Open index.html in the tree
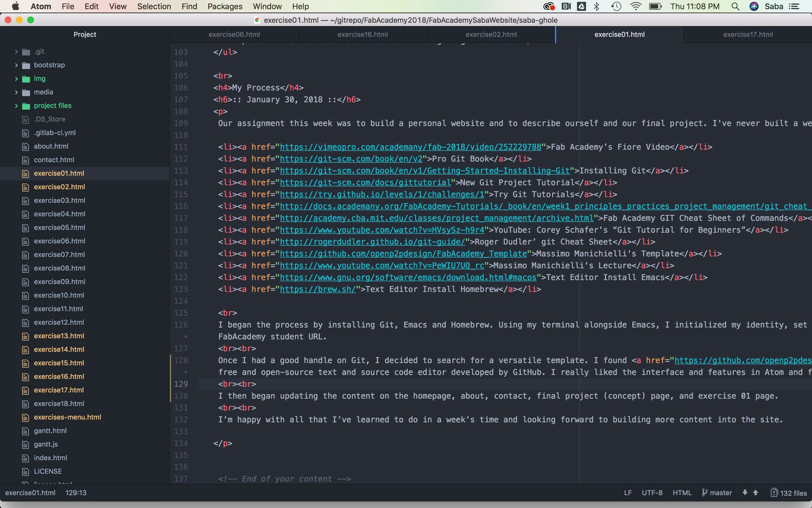Image resolution: width=812 pixels, height=508 pixels. pyautogui.click(x=50, y=458)
